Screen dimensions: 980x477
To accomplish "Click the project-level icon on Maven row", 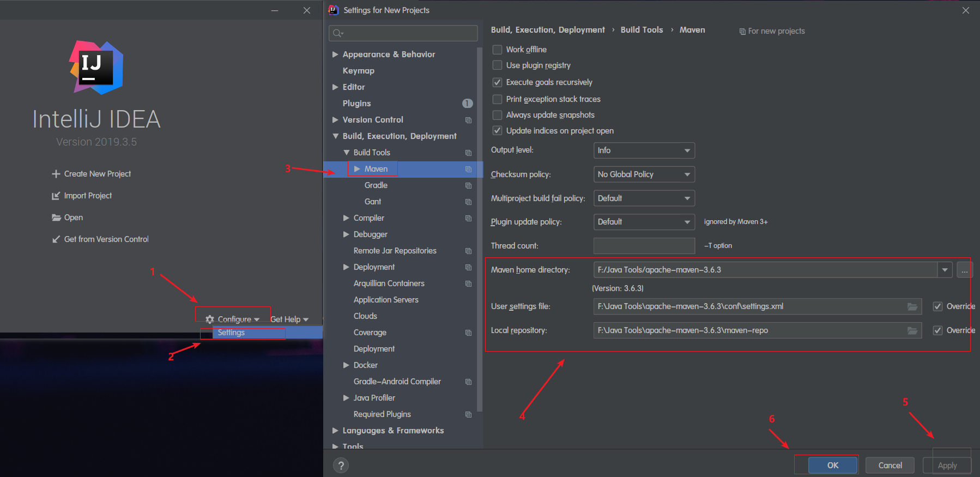I will [468, 169].
